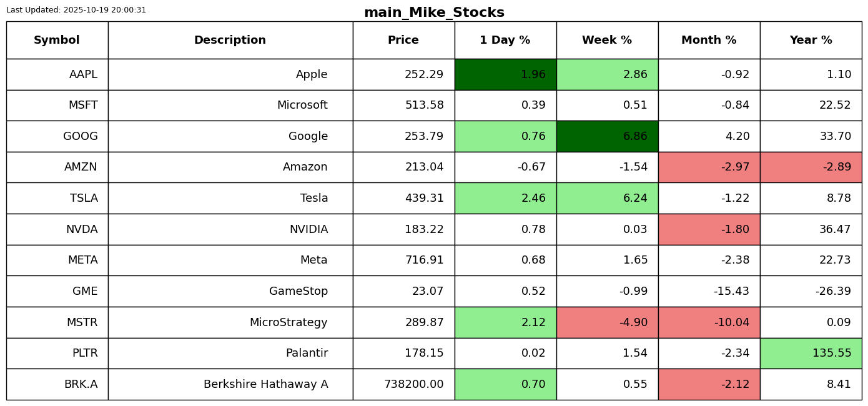Click the Description column header
The width and height of the screenshot is (868, 406).
(x=230, y=41)
